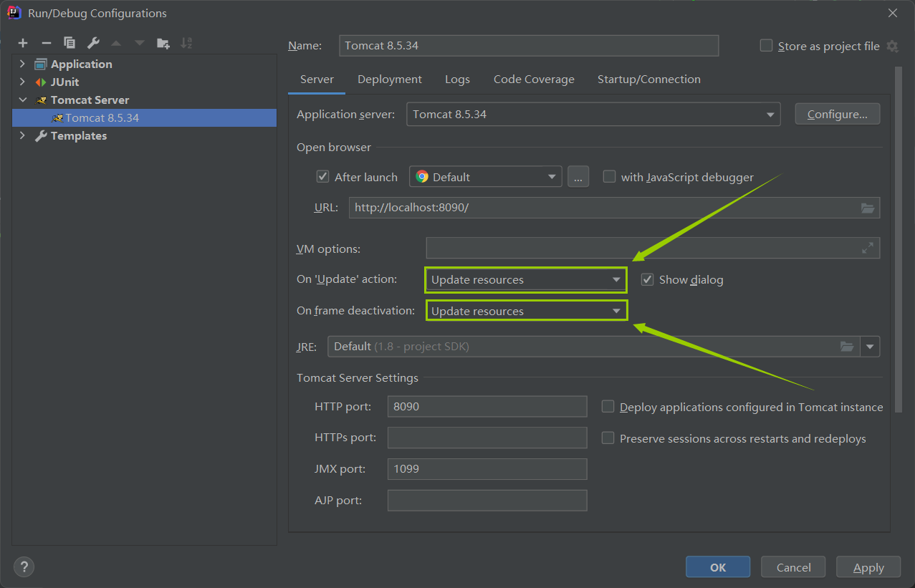Select Tomcat 8.5.34 in configuration tree

(x=144, y=117)
